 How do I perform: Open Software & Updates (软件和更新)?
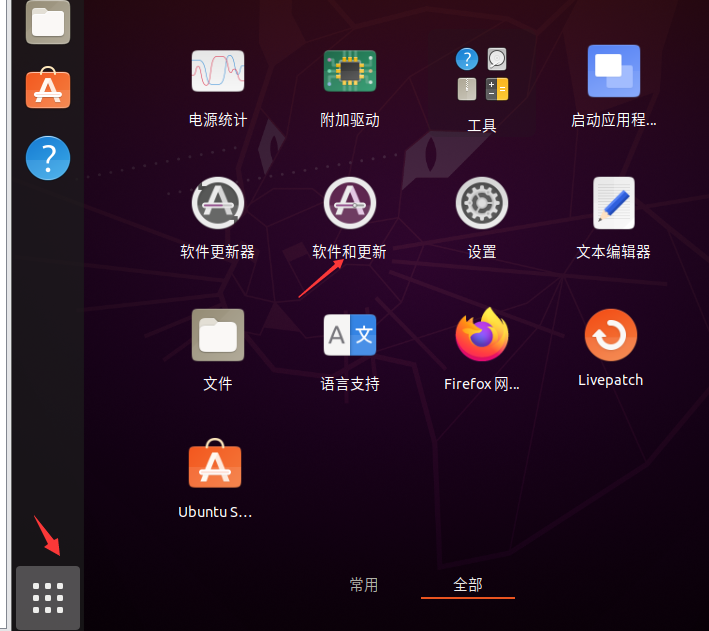[350, 203]
